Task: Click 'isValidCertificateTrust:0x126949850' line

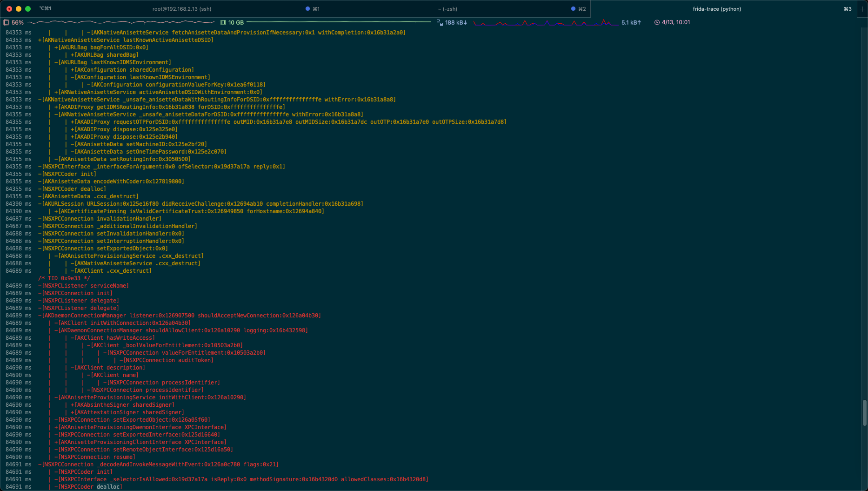Action: pos(189,211)
